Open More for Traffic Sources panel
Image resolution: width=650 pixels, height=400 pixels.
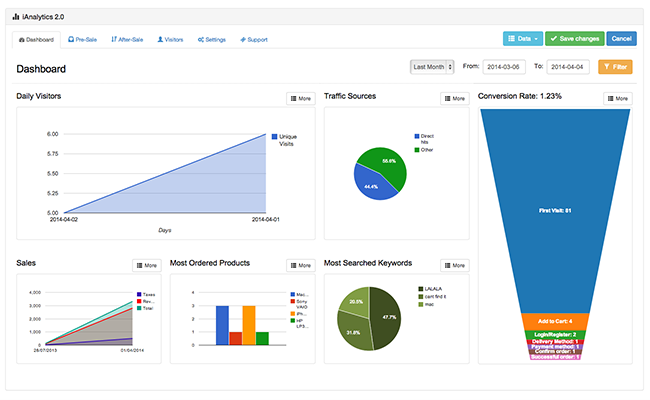(455, 99)
